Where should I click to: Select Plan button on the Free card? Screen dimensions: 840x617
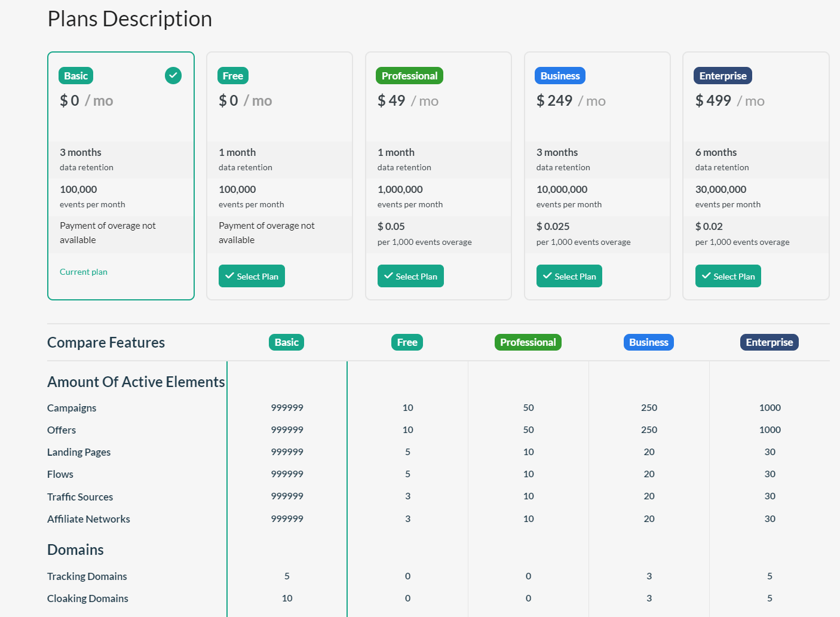tap(252, 276)
